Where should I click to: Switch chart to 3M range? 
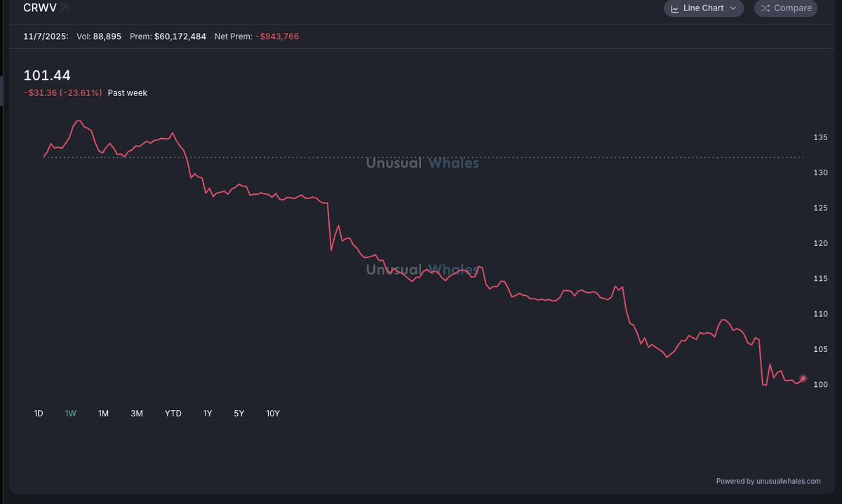[x=136, y=414]
